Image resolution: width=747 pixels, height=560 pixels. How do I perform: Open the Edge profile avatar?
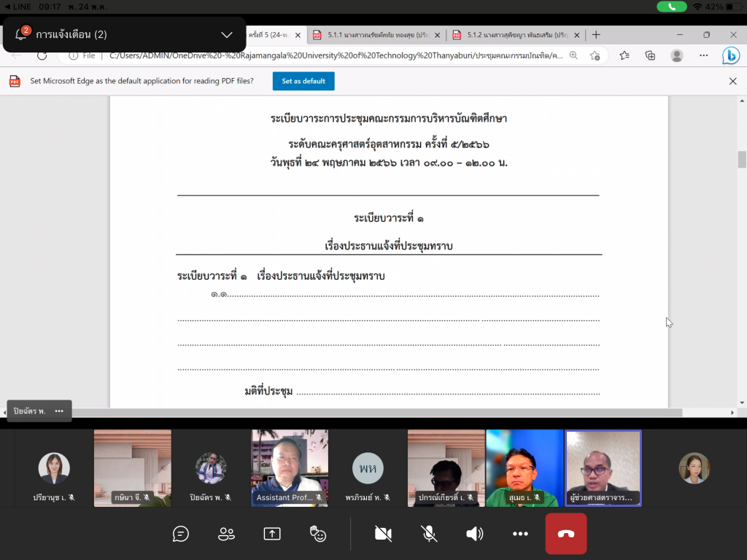click(676, 55)
